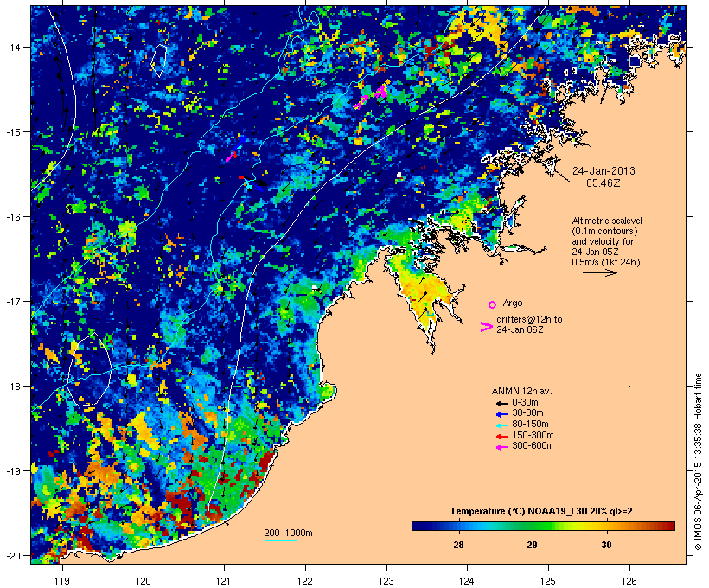Click the magenta drifters arrowhead legend symbol

click(487, 327)
